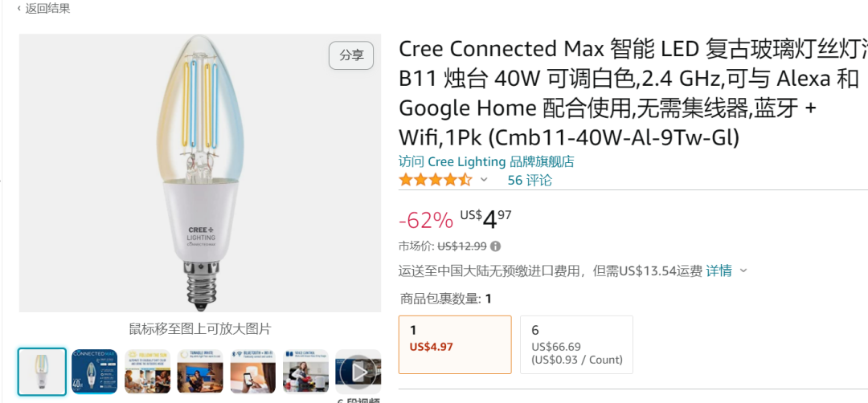Open the 56 评论 reviews link

(x=530, y=180)
